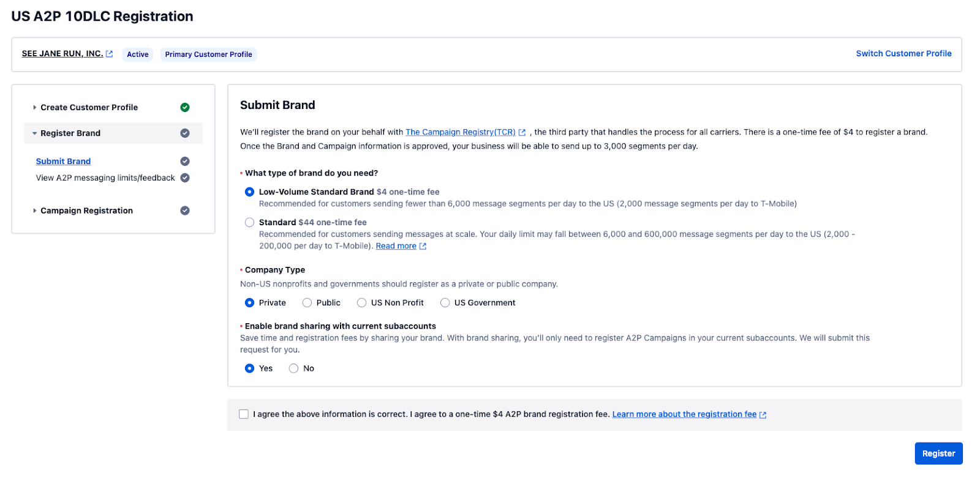
Task: Choose US Non Profit company type
Action: click(x=362, y=303)
